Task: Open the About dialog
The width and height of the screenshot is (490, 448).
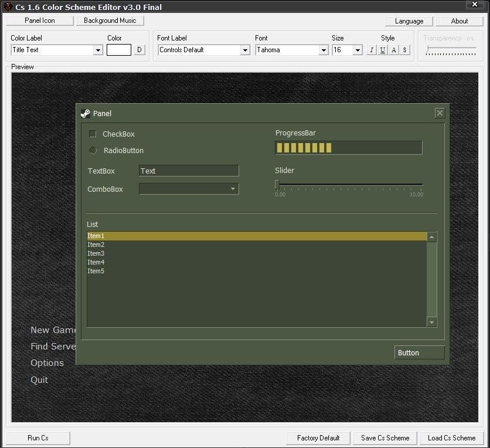Action: [460, 21]
